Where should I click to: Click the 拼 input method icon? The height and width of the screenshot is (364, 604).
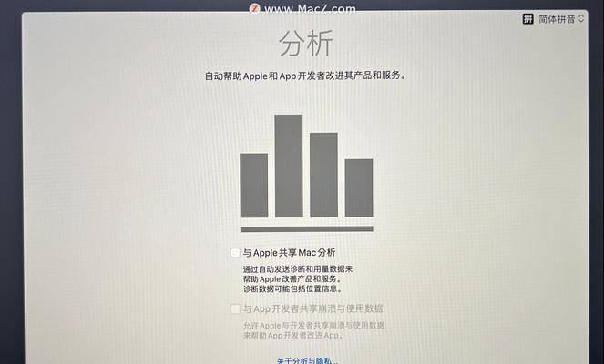click(527, 18)
